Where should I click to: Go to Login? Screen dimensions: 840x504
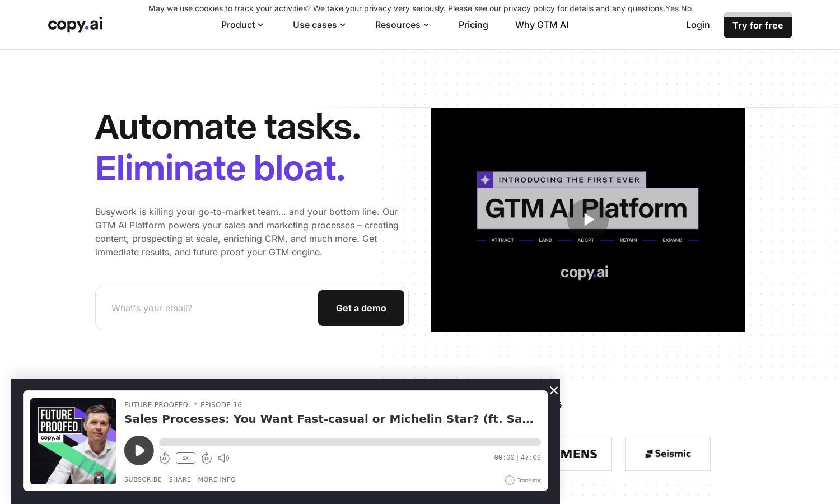click(x=698, y=25)
